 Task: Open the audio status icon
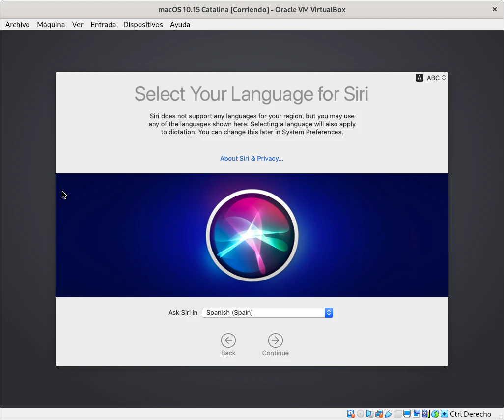pos(369,414)
